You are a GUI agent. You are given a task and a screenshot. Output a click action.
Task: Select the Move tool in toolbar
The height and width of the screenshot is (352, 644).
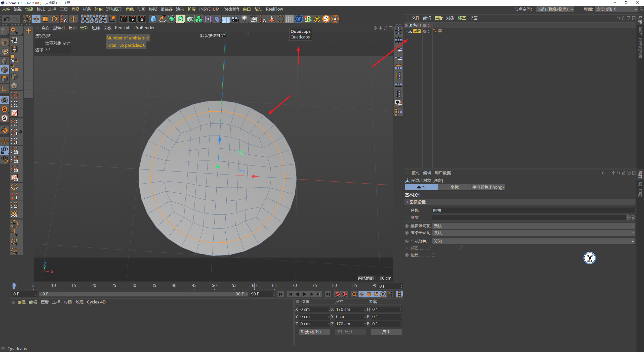[37, 19]
